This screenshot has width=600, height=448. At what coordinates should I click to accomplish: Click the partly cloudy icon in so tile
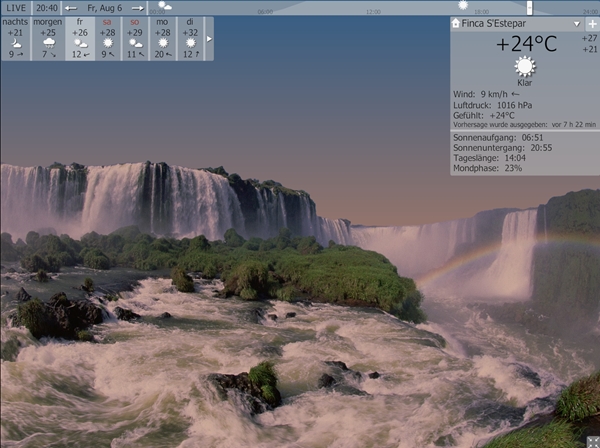pyautogui.click(x=135, y=43)
